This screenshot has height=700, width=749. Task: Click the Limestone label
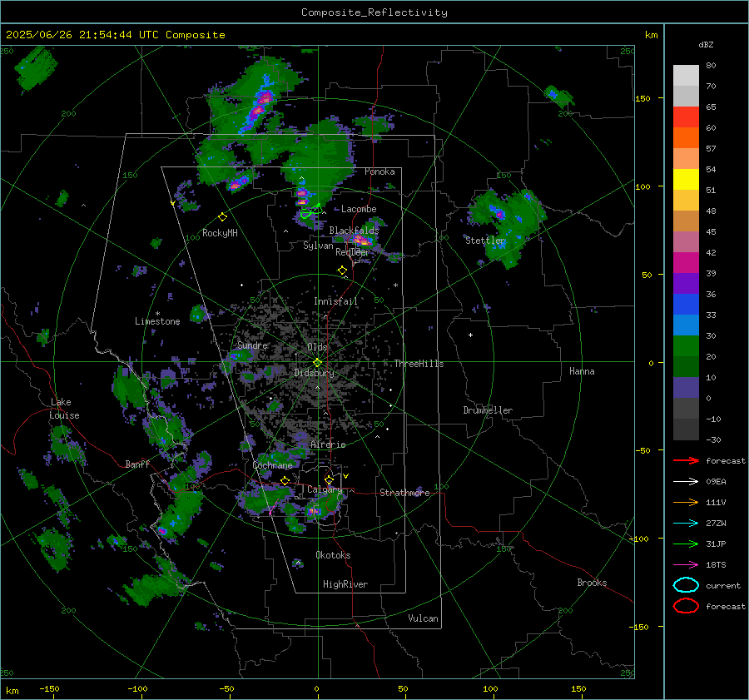[157, 321]
